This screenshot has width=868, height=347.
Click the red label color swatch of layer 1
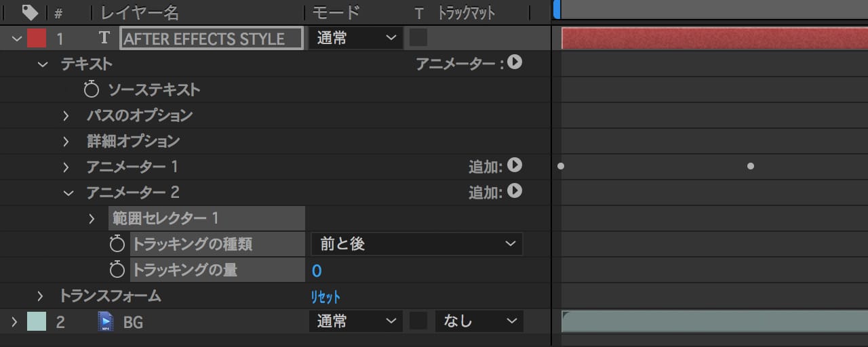(37, 39)
